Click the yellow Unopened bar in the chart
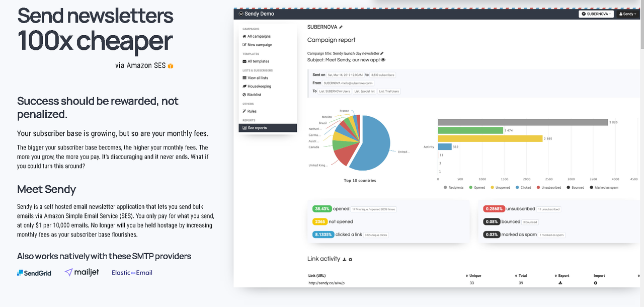 point(490,138)
